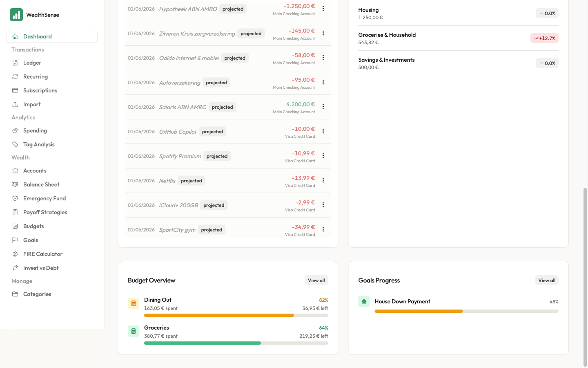The height and width of the screenshot is (368, 588).
Task: Click the Emergency Fund shield icon
Action: click(x=15, y=198)
